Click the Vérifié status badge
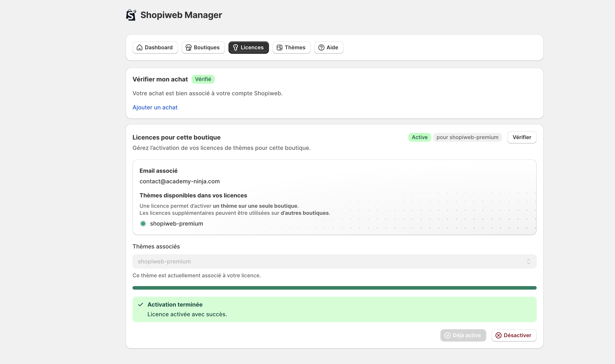This screenshot has height=364, width=615. point(203,79)
